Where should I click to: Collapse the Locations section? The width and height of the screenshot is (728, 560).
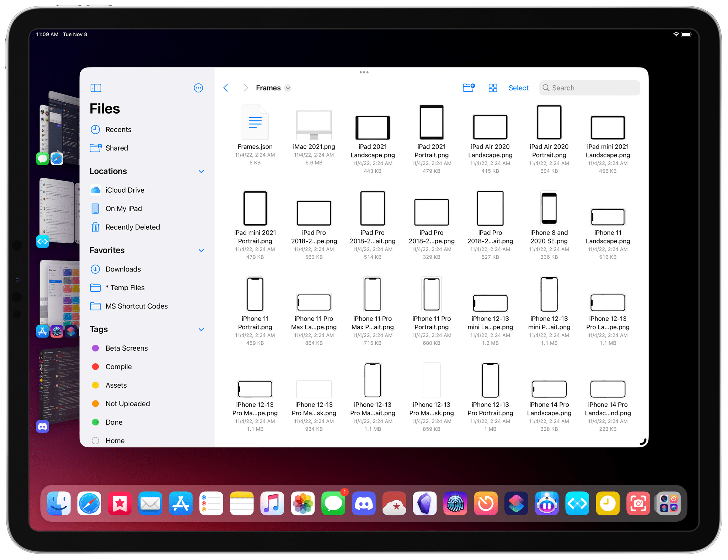point(201,171)
